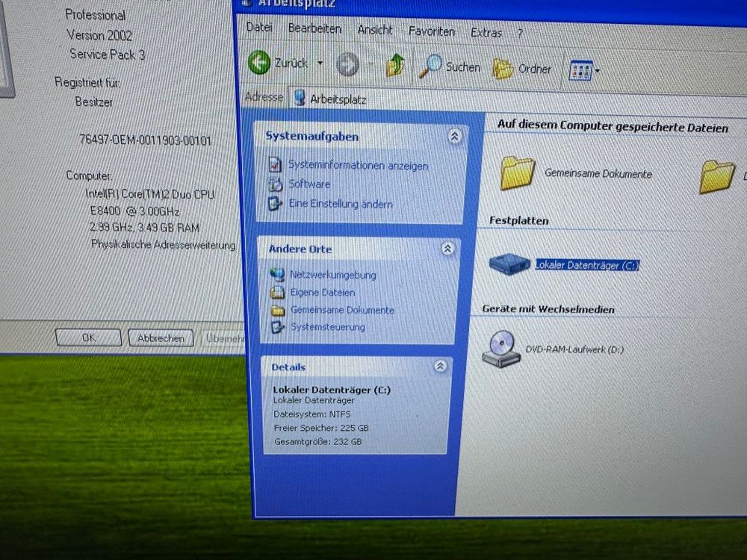Select the Gemeinsame Dokumente folder icon

518,172
